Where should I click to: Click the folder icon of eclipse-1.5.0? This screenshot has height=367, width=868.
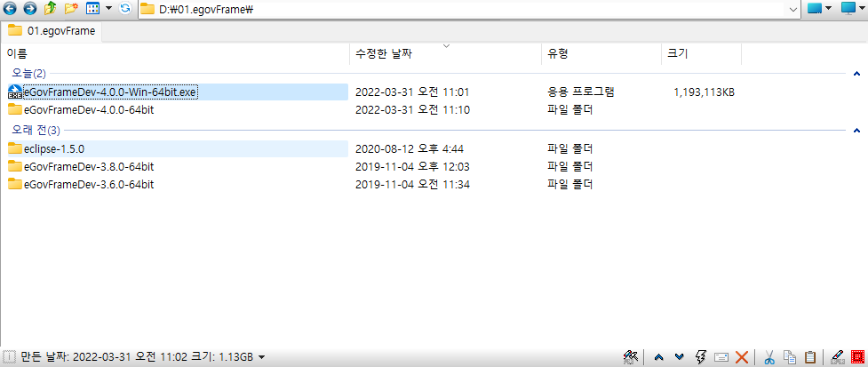[15, 148]
